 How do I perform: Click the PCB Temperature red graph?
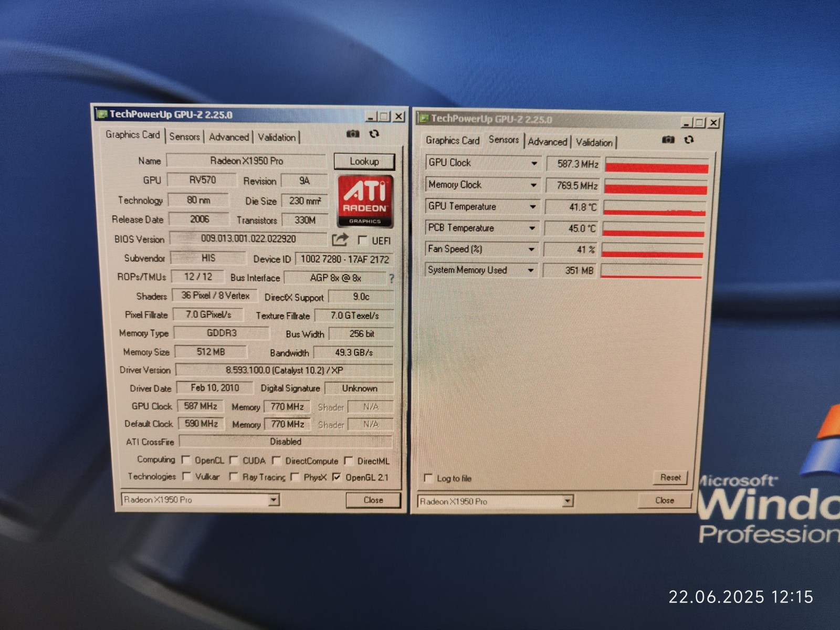(654, 229)
